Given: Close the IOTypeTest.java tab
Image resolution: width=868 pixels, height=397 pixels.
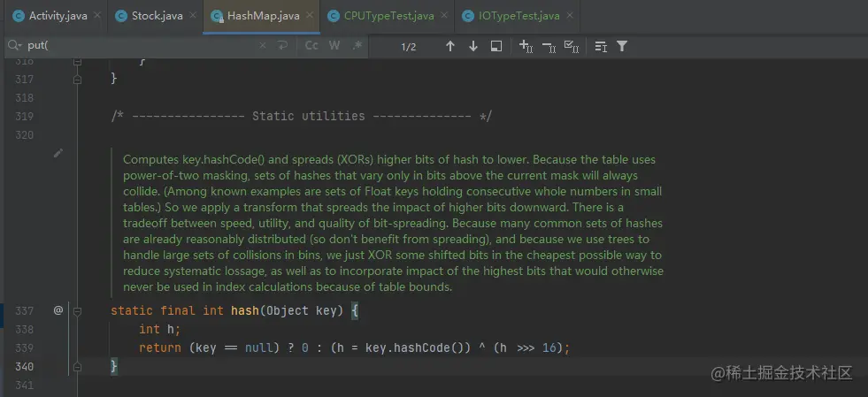Looking at the screenshot, I should tap(570, 16).
